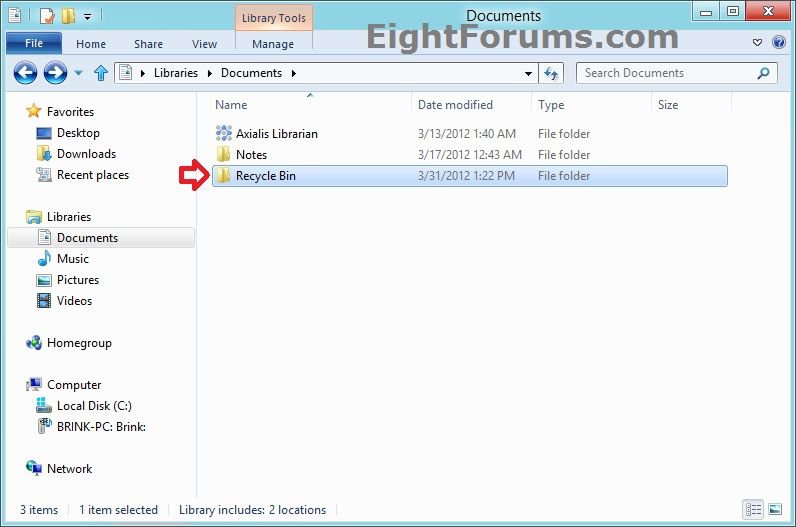Click the Refresh button beside address bar
Screen dimensions: 796x527
[551, 74]
